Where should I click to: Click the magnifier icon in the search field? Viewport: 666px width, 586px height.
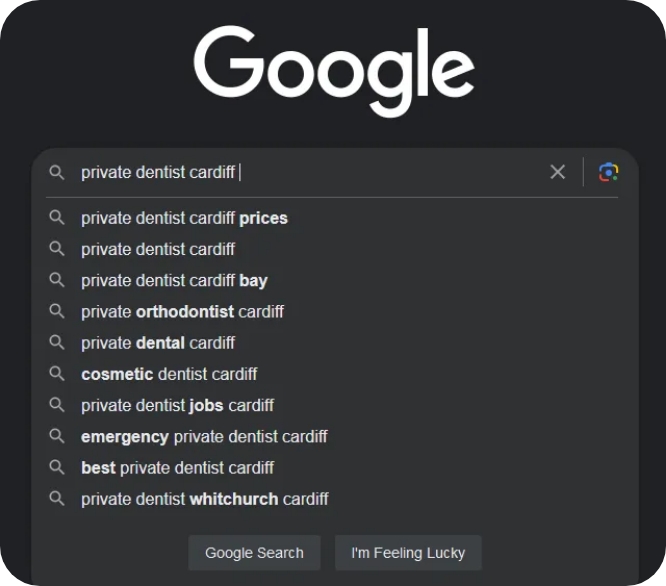pos(57,172)
